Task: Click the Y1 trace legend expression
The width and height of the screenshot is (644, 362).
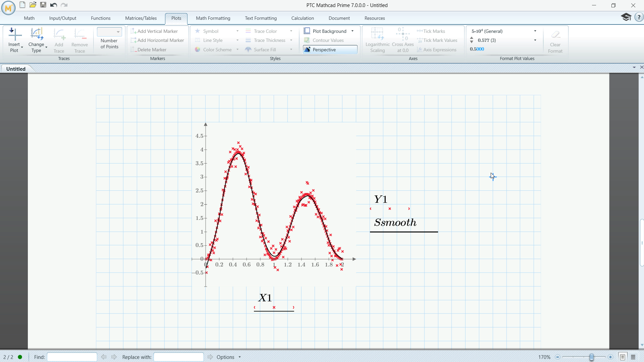Action: click(381, 199)
